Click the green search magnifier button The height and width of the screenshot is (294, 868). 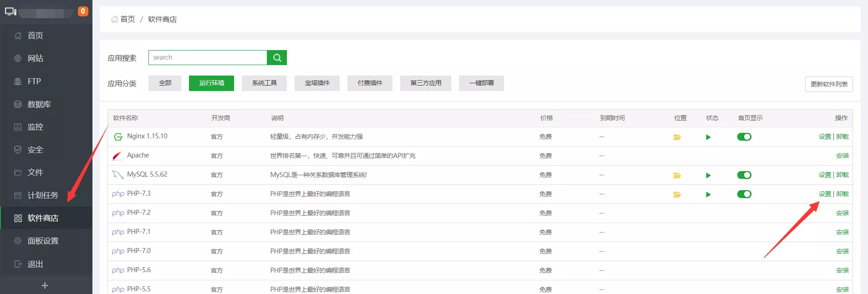click(277, 58)
